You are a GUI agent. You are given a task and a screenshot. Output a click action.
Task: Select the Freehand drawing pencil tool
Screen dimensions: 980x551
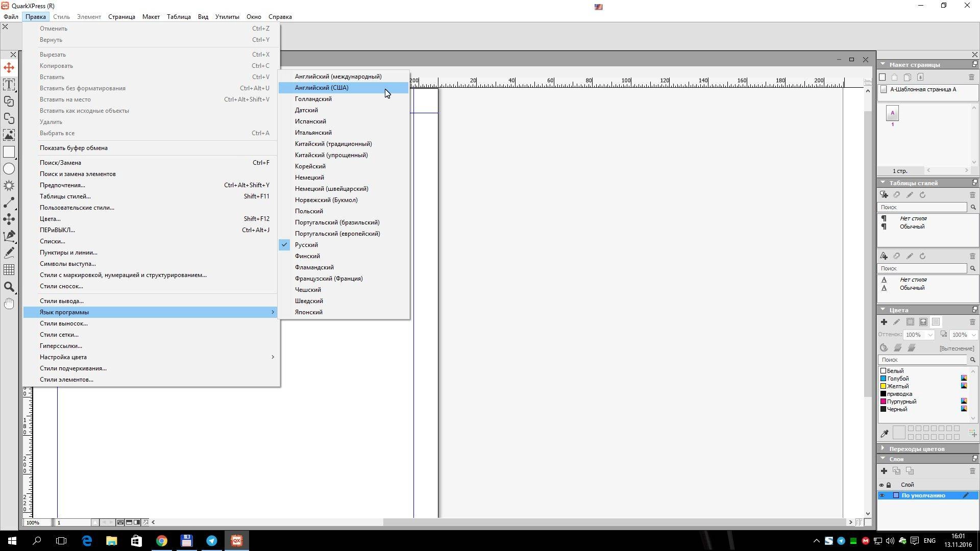click(x=9, y=253)
